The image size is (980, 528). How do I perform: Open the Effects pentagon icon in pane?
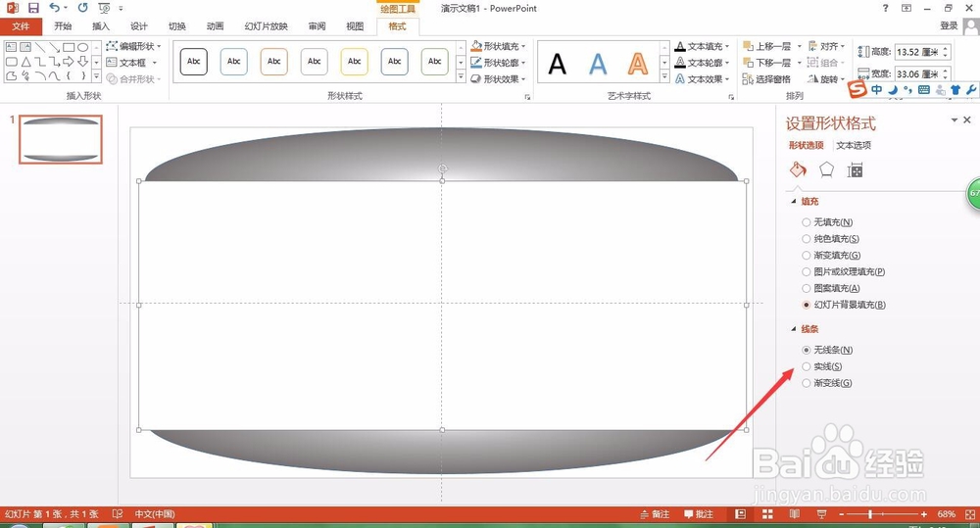point(826,170)
